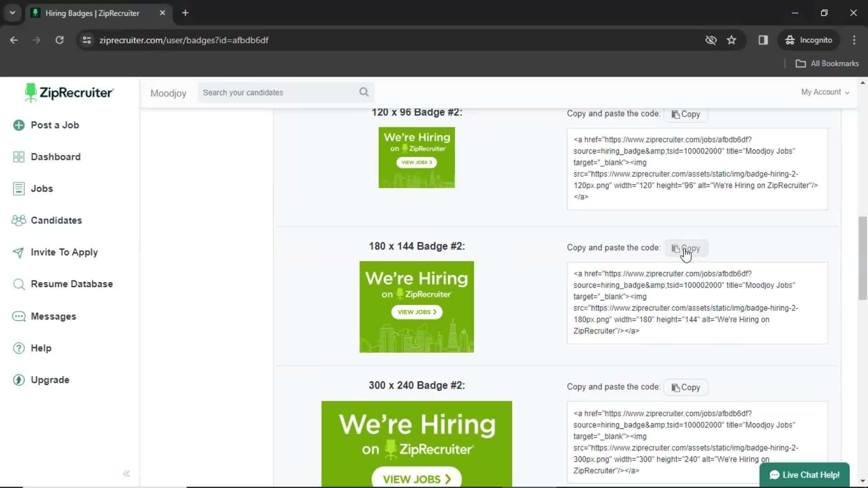The height and width of the screenshot is (488, 868).
Task: Click the Upgrade arrow icon
Action: tap(19, 380)
